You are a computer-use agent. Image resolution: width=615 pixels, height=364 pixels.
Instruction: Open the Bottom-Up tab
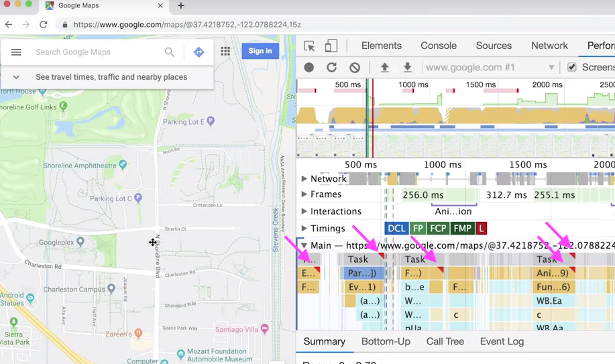coord(386,342)
